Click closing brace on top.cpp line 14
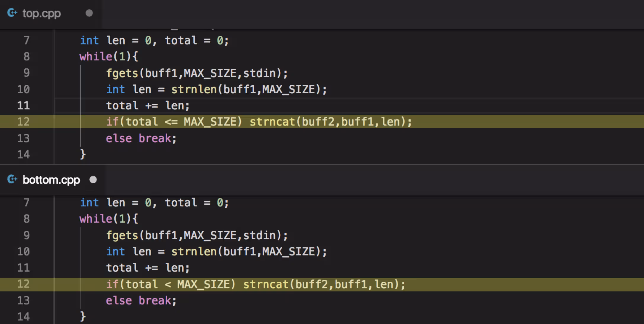The height and width of the screenshot is (324, 644). [83, 154]
